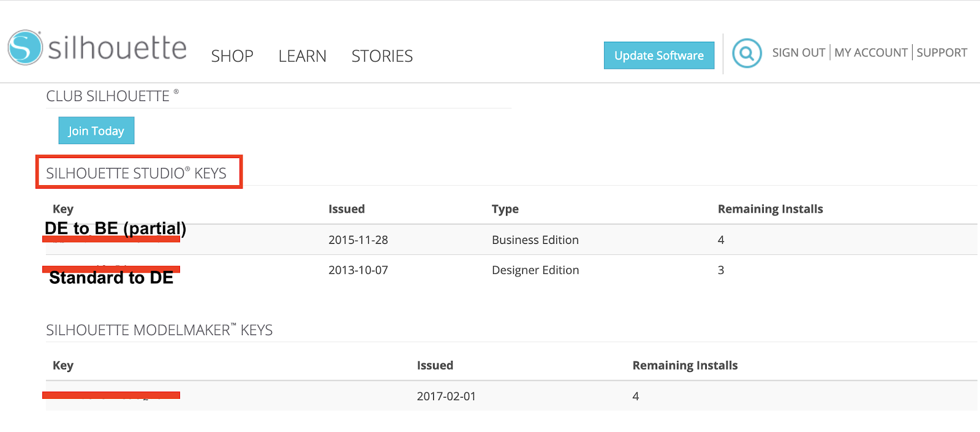Select remaining installs for the Designer Edition row
This screenshot has height=432, width=980.
click(x=721, y=270)
